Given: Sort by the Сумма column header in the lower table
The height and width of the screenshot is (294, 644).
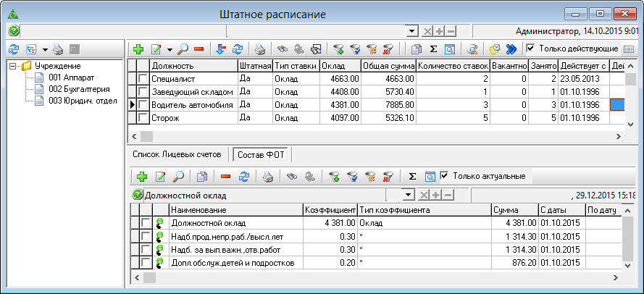Looking at the screenshot, I should tap(514, 210).
